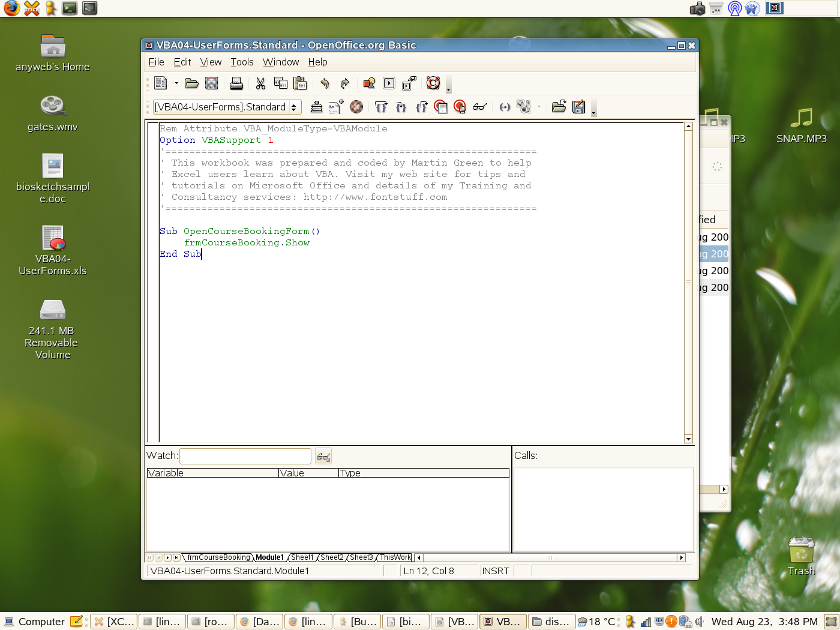Click the Print icon in toolbar

click(236, 83)
